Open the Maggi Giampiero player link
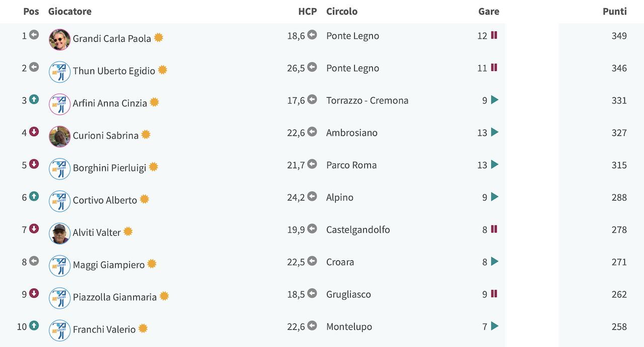The width and height of the screenshot is (644, 347). pyautogui.click(x=109, y=264)
